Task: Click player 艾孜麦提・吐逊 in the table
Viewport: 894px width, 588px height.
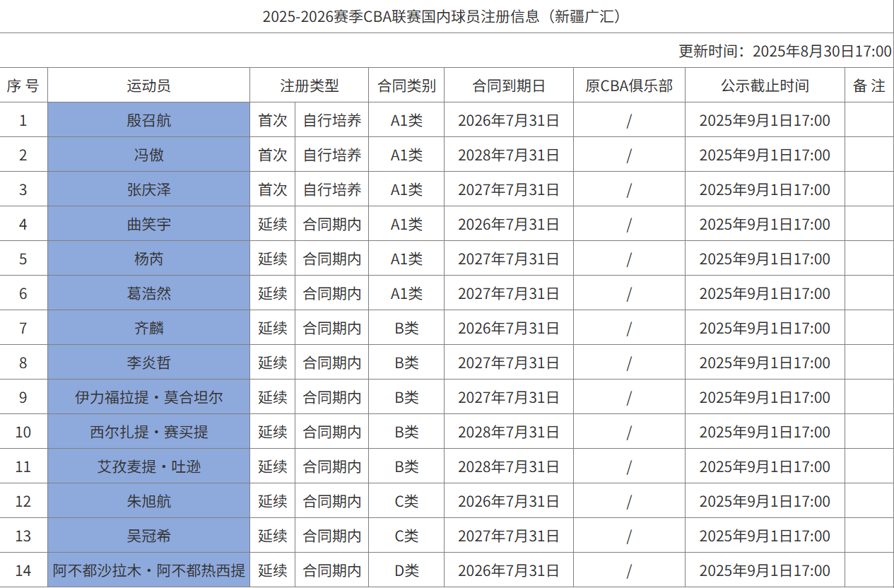Action: pos(148,466)
